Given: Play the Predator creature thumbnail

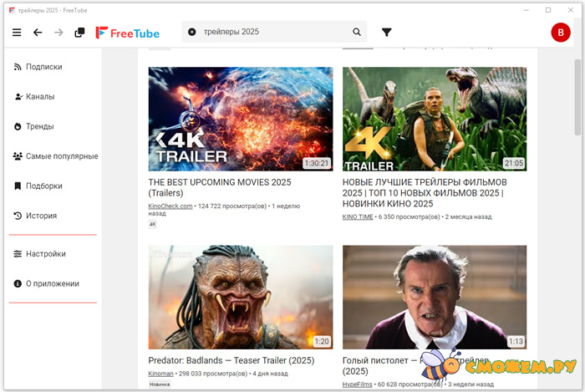Looking at the screenshot, I should click(x=241, y=298).
